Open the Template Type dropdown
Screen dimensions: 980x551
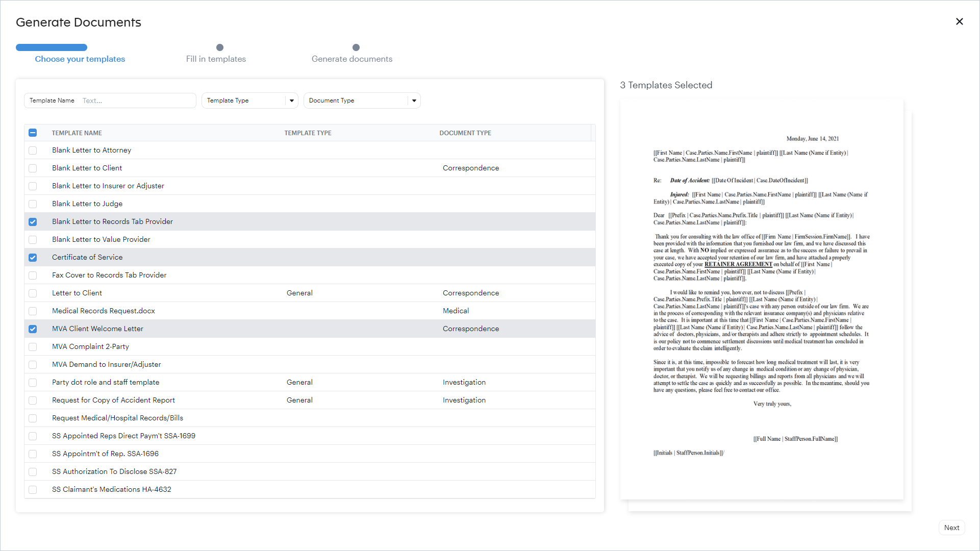click(x=249, y=101)
